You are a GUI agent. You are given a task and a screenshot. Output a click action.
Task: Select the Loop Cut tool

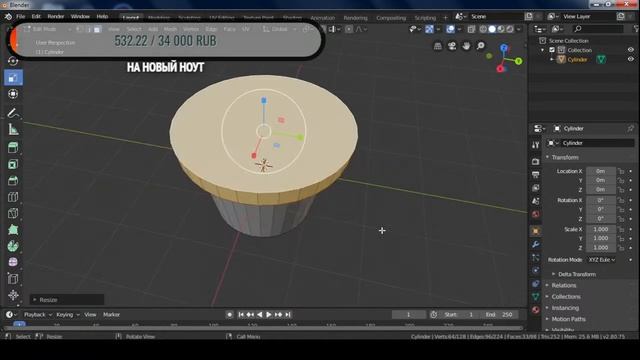pyautogui.click(x=13, y=197)
